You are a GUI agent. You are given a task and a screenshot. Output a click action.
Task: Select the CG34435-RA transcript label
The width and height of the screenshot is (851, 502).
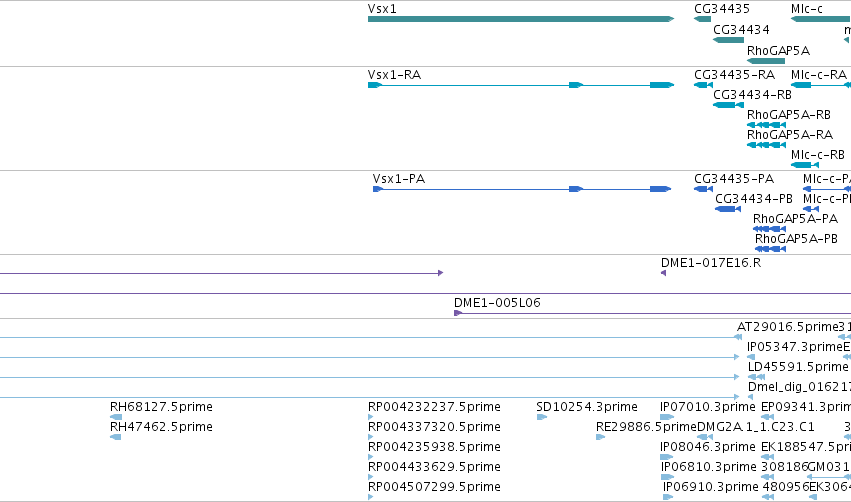click(x=734, y=75)
